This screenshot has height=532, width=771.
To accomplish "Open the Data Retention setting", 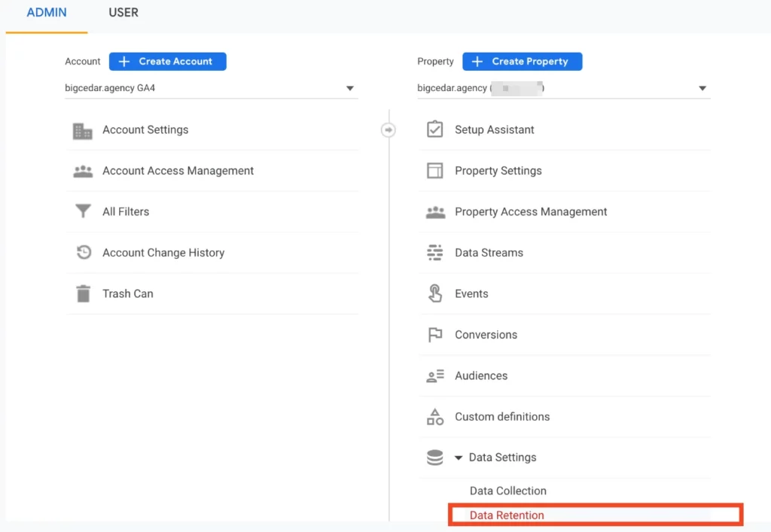I will point(507,515).
